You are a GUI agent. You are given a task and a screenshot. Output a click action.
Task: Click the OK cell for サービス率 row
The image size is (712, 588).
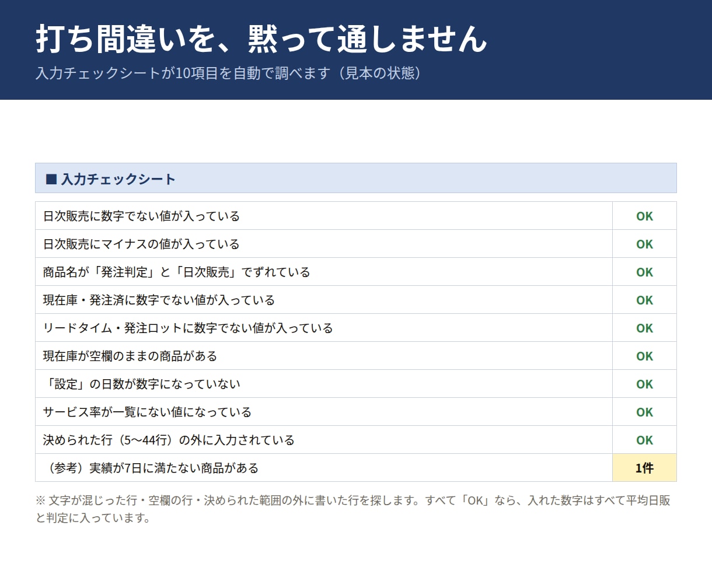tap(644, 412)
